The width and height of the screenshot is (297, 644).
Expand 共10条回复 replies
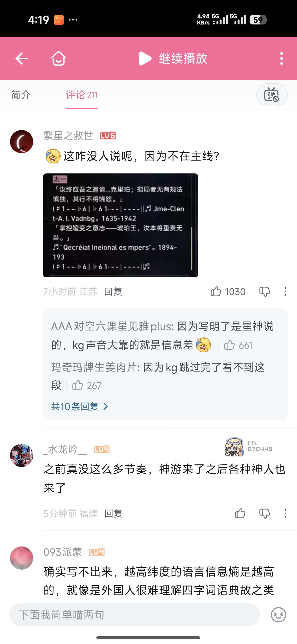tap(79, 406)
